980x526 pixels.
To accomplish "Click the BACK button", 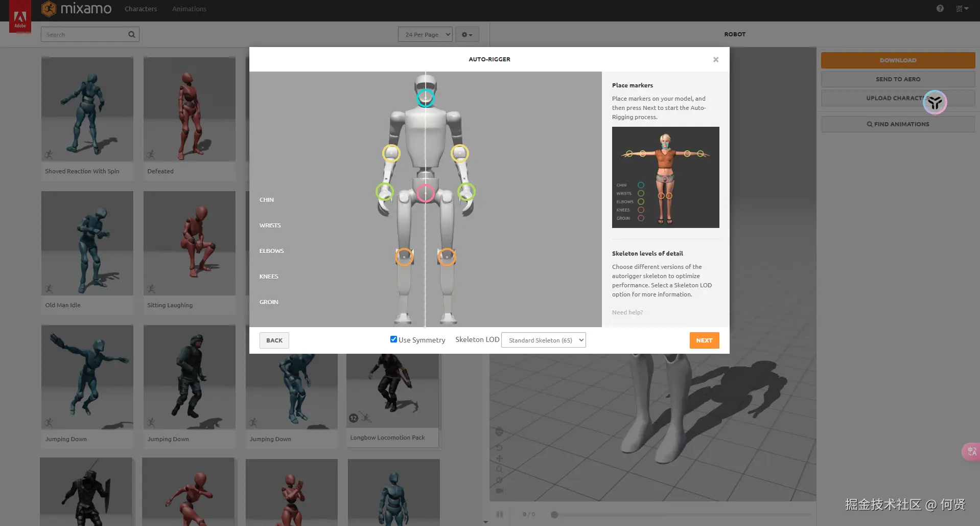I will click(x=274, y=340).
